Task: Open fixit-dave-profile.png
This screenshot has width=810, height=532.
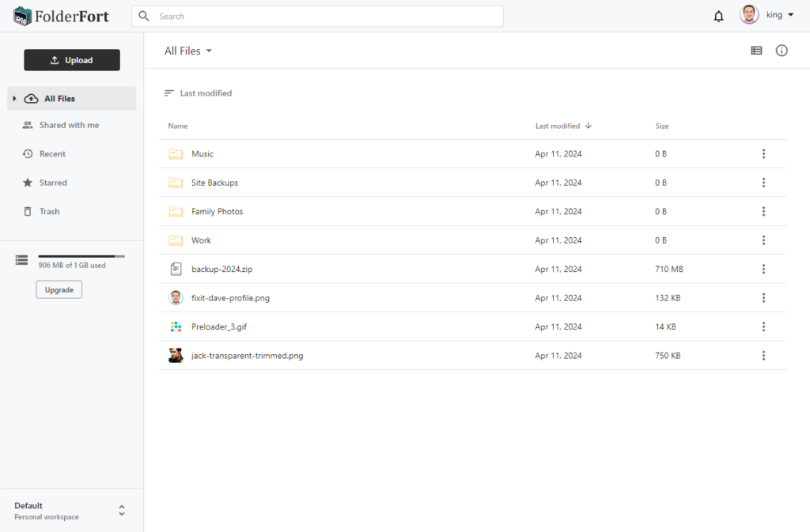Action: (231, 298)
